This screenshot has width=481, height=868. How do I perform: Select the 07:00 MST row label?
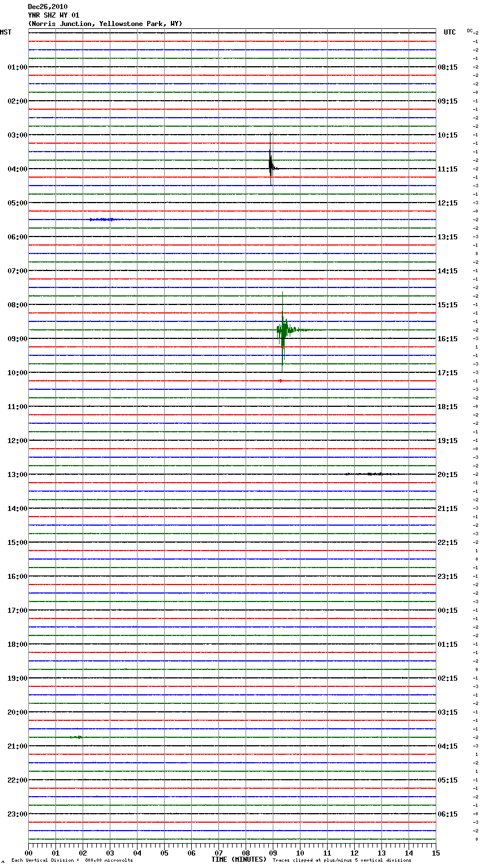click(18, 271)
